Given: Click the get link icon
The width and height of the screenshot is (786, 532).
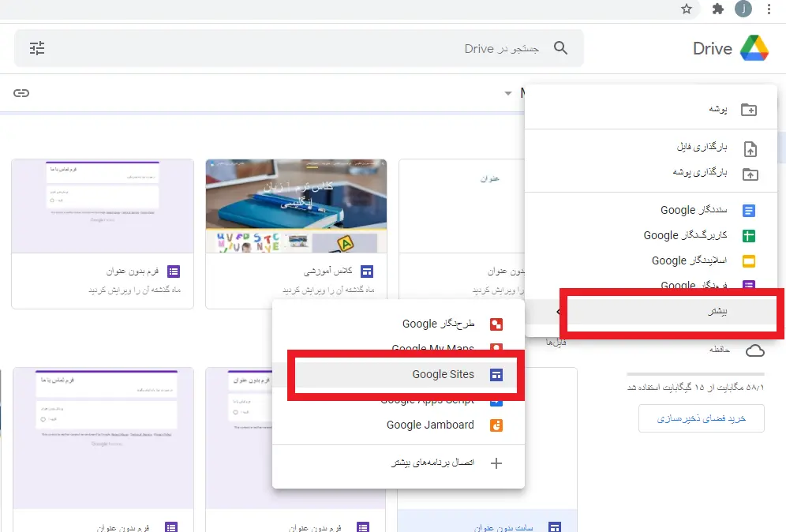Looking at the screenshot, I should tap(21, 93).
